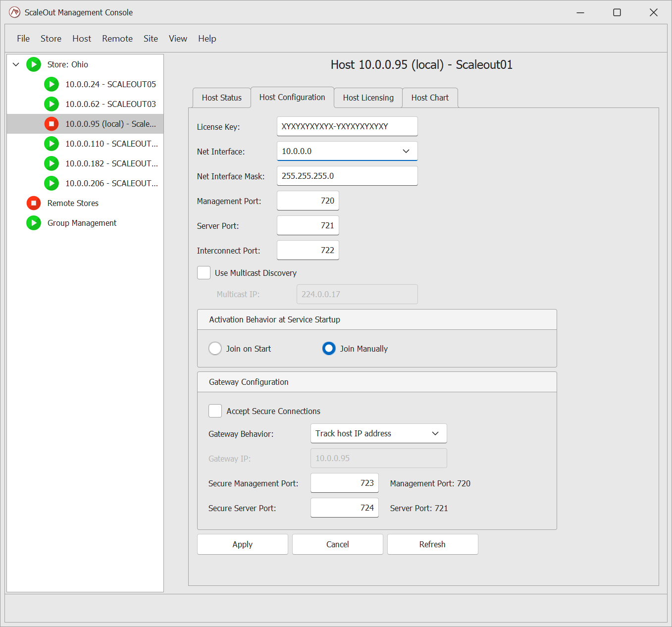
Task: Minimize the ScaleOut Management Console window
Action: (x=580, y=12)
